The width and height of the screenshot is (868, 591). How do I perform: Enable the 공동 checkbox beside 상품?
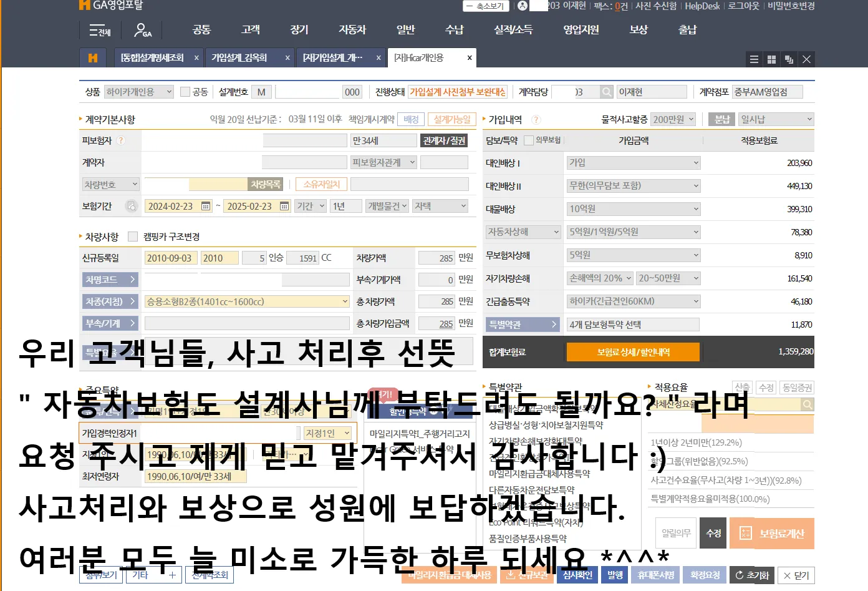[x=185, y=91]
